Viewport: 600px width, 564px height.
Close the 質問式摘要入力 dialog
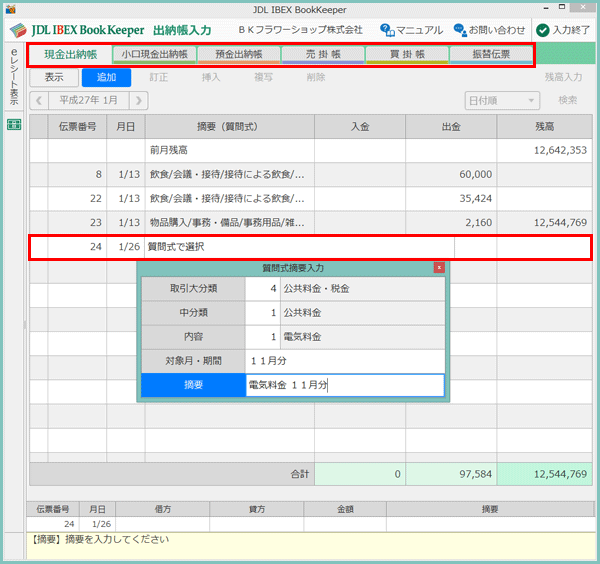pyautogui.click(x=439, y=267)
